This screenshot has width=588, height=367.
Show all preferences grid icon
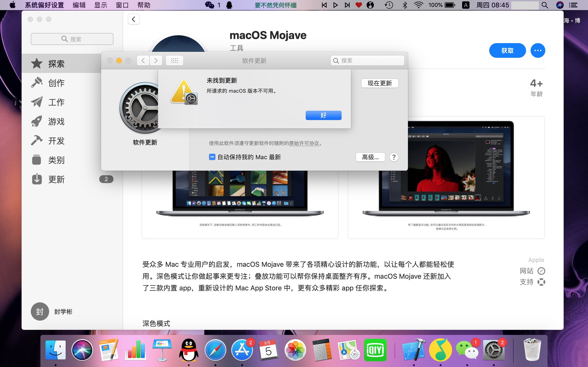174,60
